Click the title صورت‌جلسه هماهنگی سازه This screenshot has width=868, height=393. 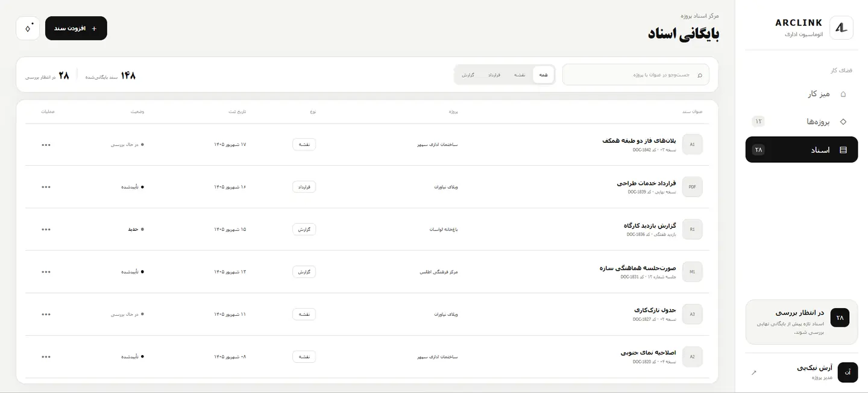(x=638, y=268)
